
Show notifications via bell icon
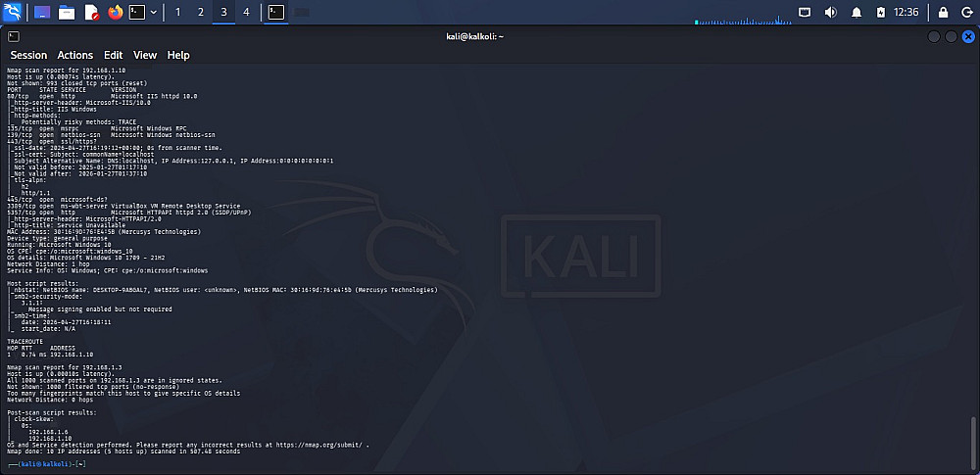(x=857, y=12)
